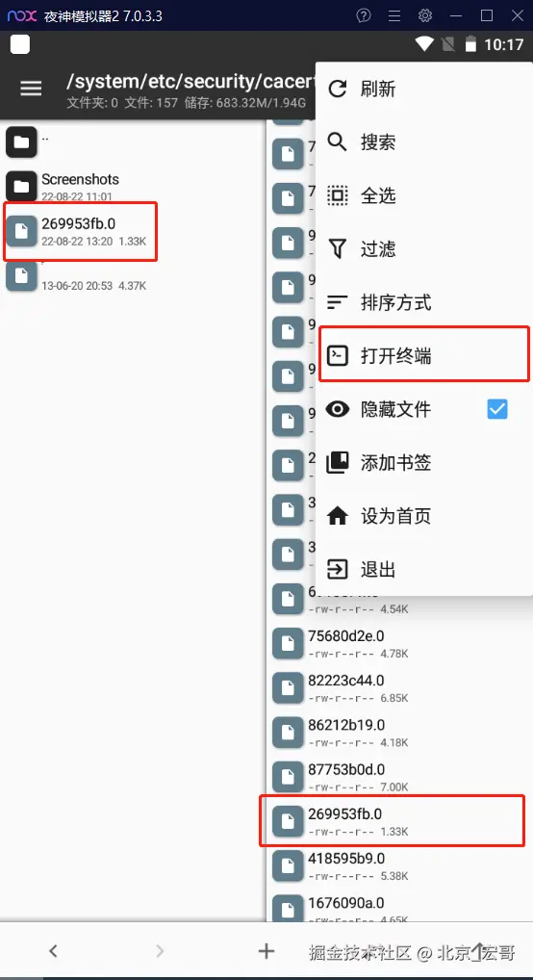Screen dimensions: 533x980
Task: Click the select-all dashed square icon
Action: (x=338, y=195)
